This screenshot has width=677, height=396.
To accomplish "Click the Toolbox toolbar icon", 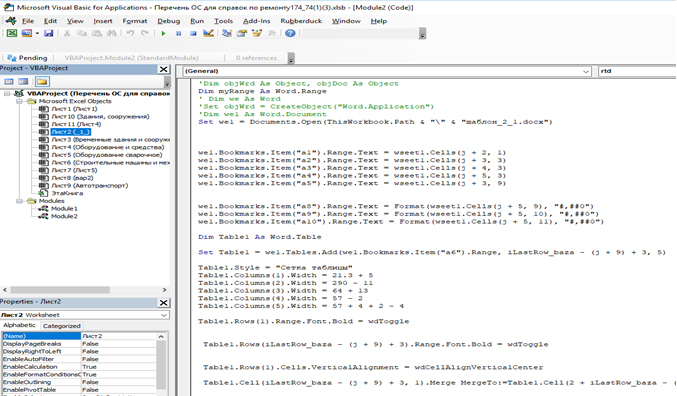I will [272, 33].
